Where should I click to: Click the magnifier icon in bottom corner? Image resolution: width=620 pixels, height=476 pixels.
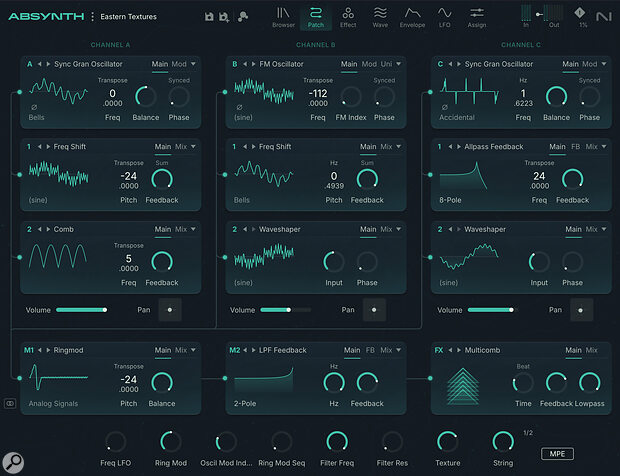coord(13,462)
